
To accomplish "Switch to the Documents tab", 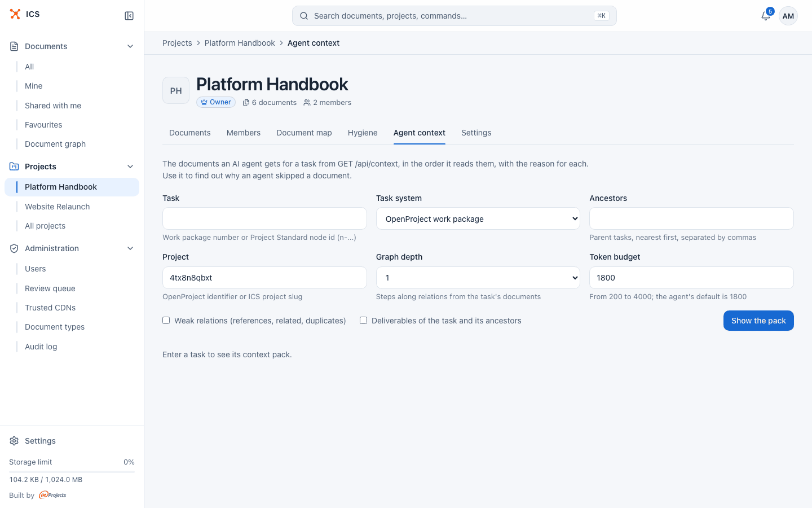I will [x=190, y=133].
